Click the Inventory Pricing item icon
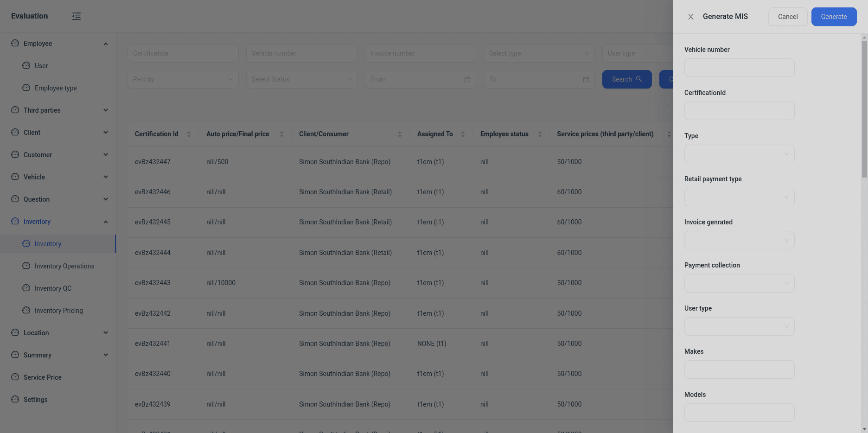The width and height of the screenshot is (868, 433). pyautogui.click(x=26, y=310)
